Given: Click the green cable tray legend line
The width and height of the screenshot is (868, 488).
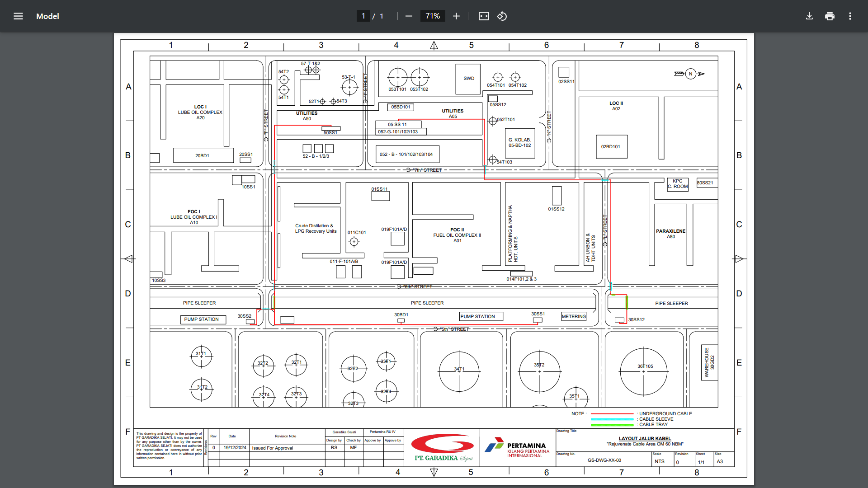Looking at the screenshot, I should coord(612,425).
